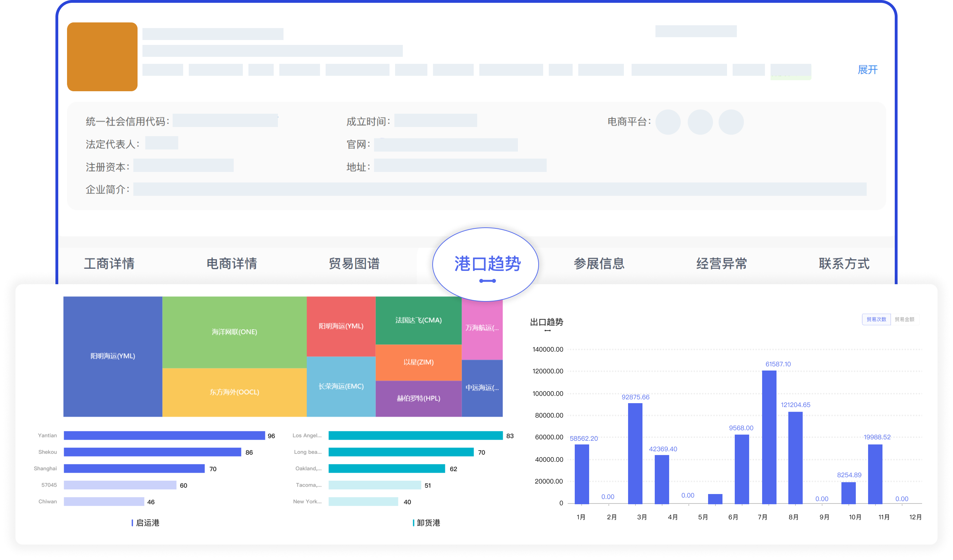The width and height of the screenshot is (953, 560).
Task: Open the 工商详情 tab
Action: (x=109, y=264)
